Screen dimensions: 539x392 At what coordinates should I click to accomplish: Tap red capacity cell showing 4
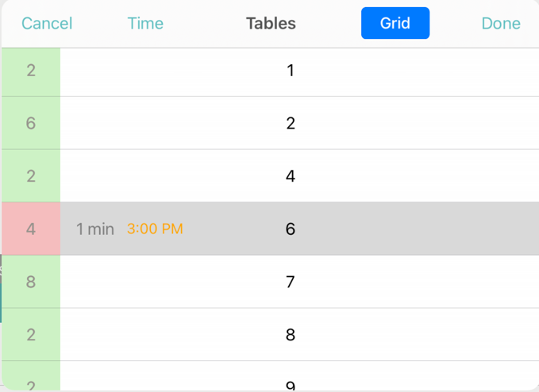click(31, 229)
